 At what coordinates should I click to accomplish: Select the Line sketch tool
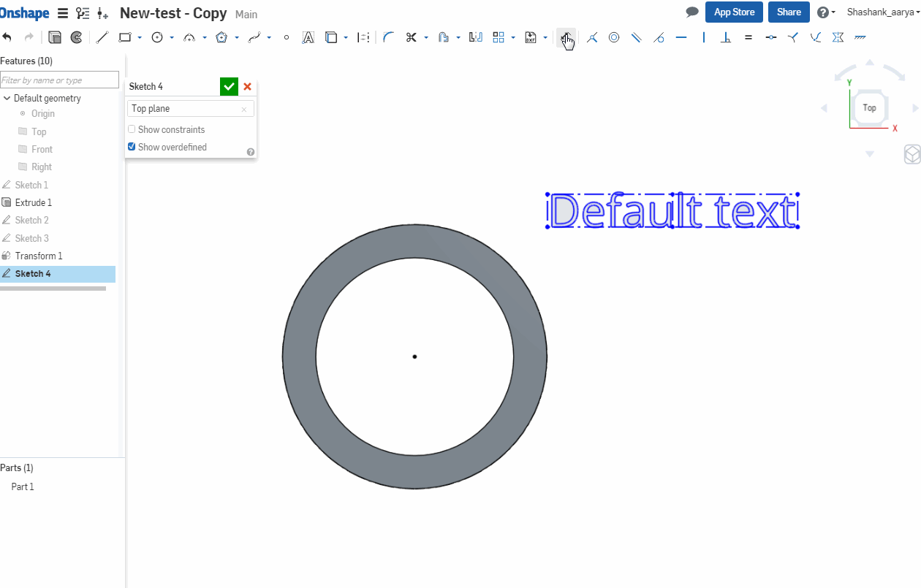(102, 37)
